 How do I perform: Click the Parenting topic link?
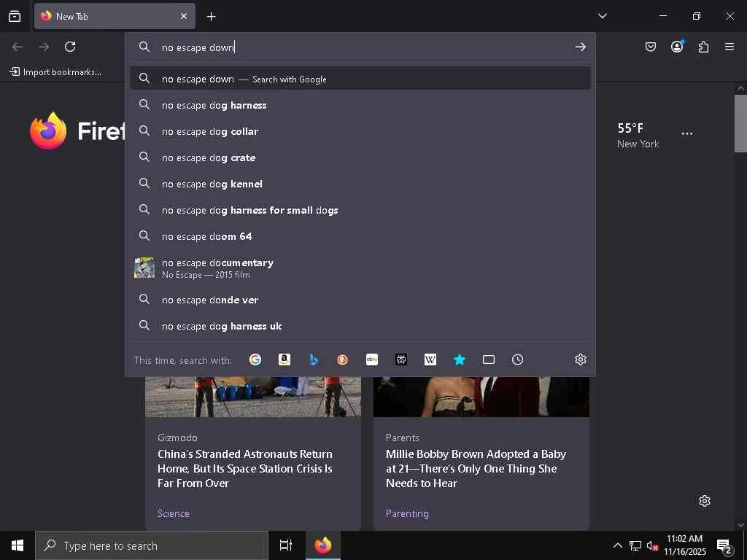pyautogui.click(x=407, y=513)
